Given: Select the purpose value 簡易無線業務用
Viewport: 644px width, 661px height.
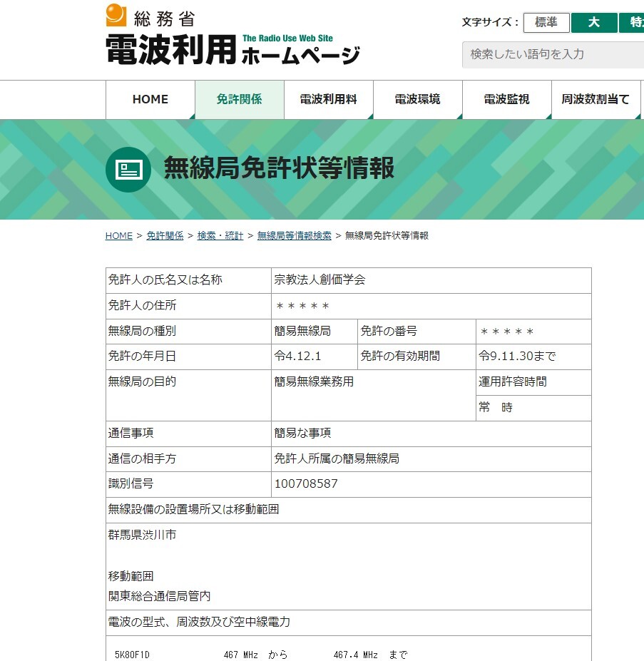Looking at the screenshot, I should point(315,382).
